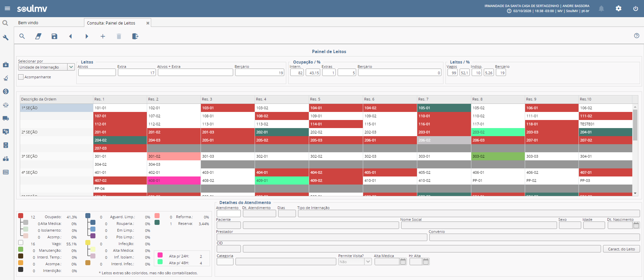Click the Caract. do Leito button

(x=621, y=249)
